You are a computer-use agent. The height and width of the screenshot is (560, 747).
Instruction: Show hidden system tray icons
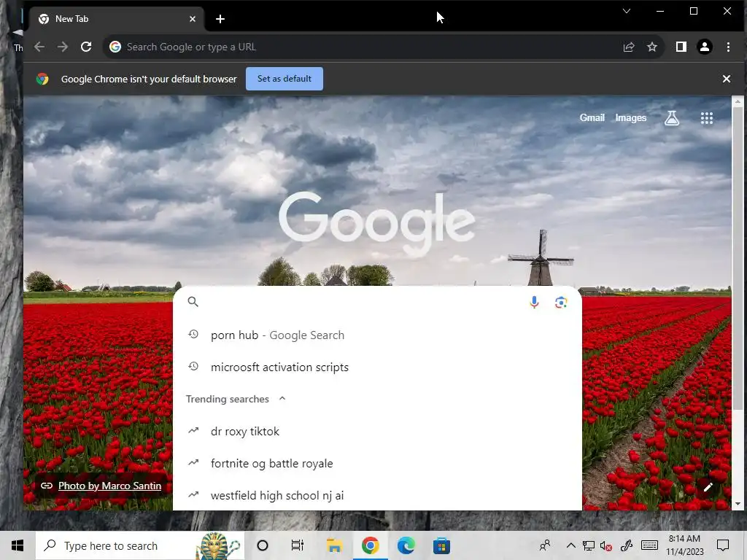570,545
